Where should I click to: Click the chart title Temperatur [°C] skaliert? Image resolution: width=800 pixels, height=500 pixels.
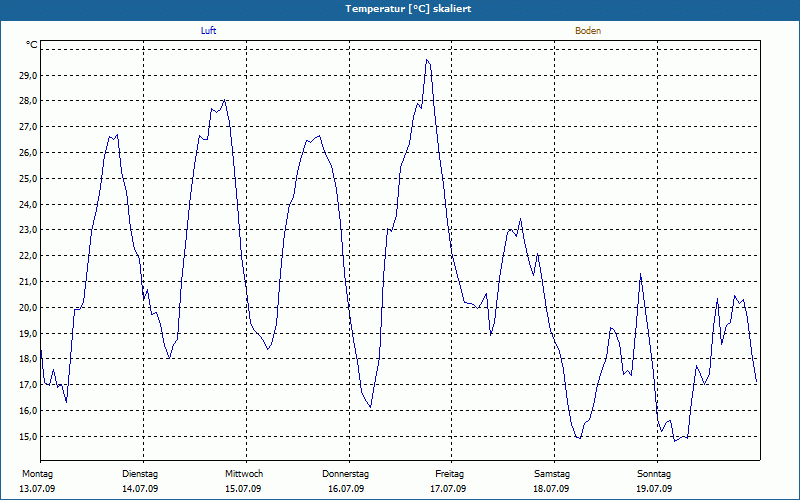[x=408, y=9]
